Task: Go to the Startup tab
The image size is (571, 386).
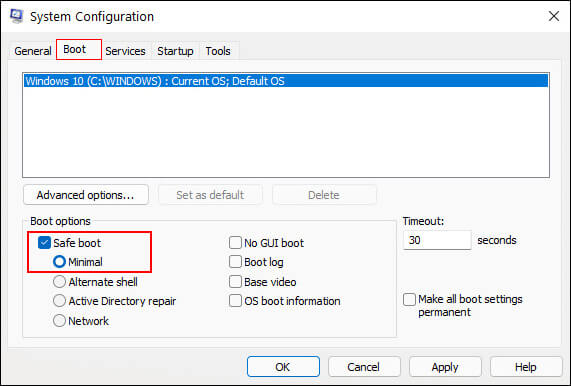Action: coord(175,51)
